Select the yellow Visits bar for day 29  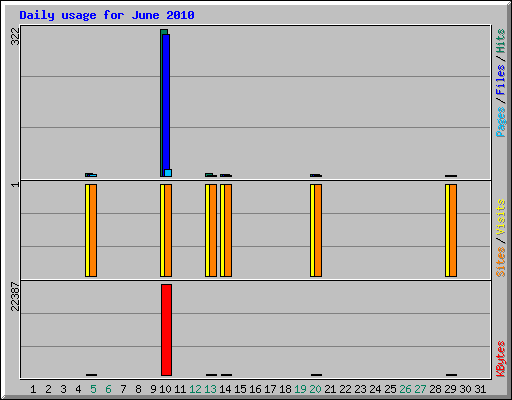pos(447,230)
